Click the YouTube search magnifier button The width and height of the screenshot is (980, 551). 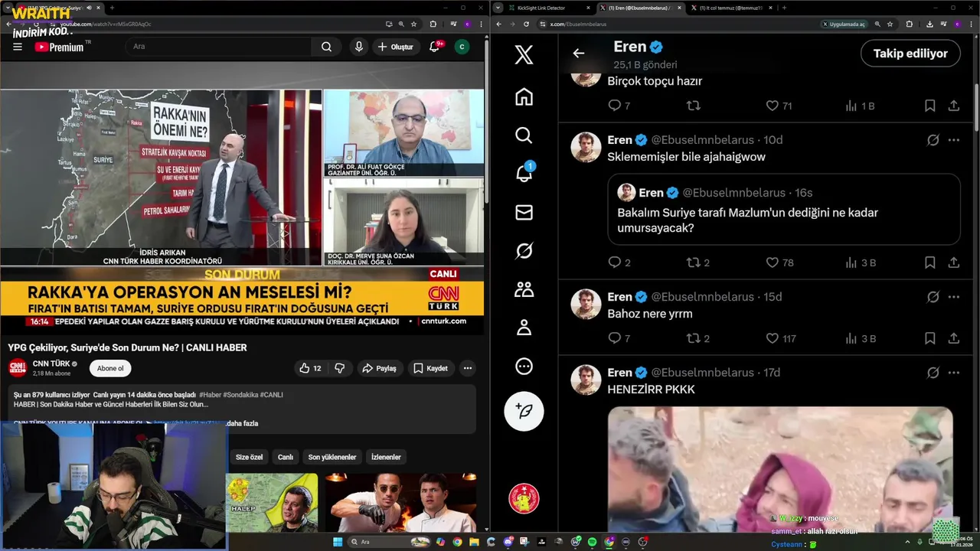click(x=326, y=47)
